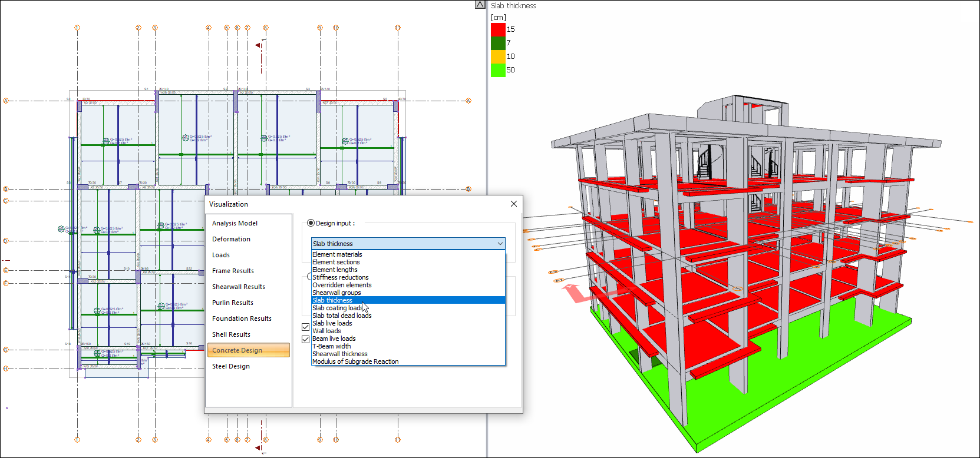The image size is (980, 458).
Task: Go to Foundation Results in the sidebar
Action: [242, 318]
